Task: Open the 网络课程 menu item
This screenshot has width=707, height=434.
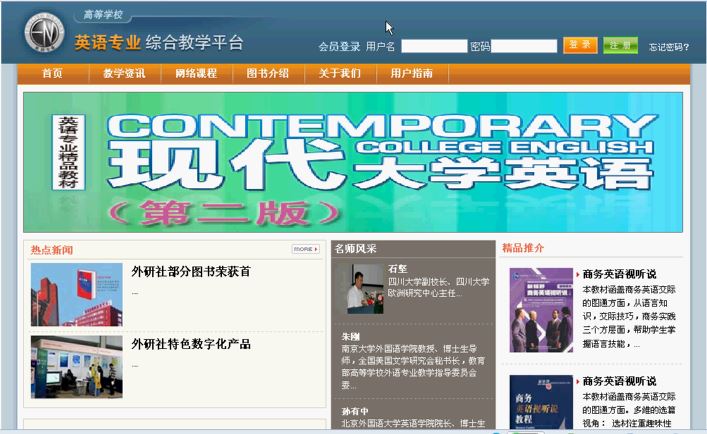Action: tap(196, 73)
